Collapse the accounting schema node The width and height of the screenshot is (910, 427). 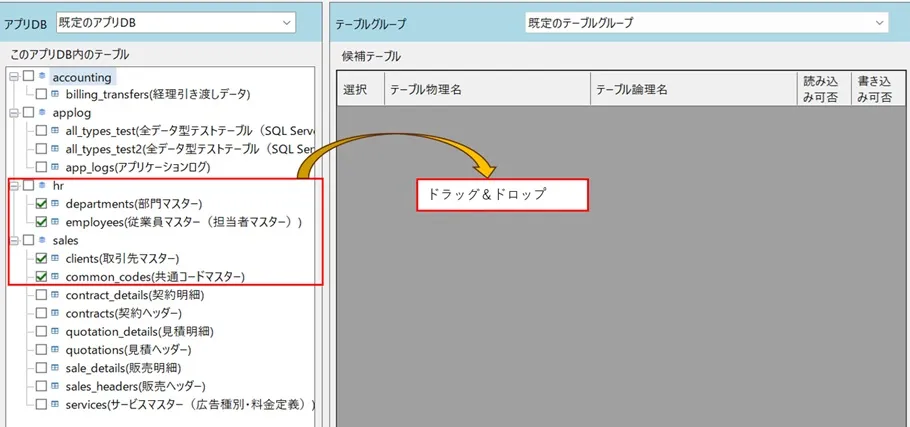click(14, 77)
